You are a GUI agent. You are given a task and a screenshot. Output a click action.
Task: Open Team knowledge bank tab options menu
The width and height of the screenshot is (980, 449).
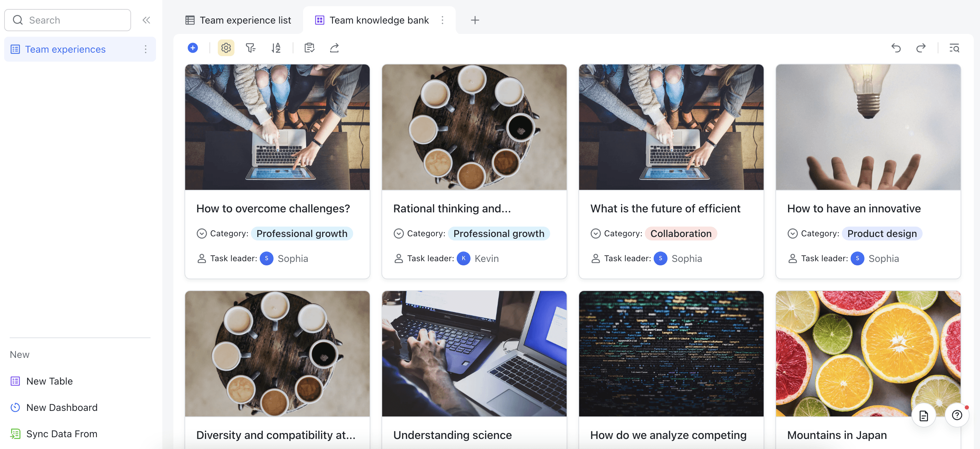click(x=442, y=20)
